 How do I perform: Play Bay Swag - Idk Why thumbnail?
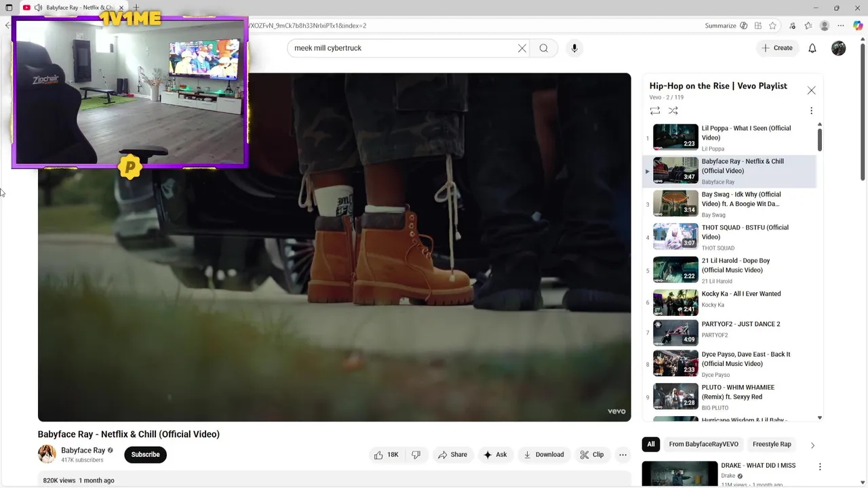point(675,203)
